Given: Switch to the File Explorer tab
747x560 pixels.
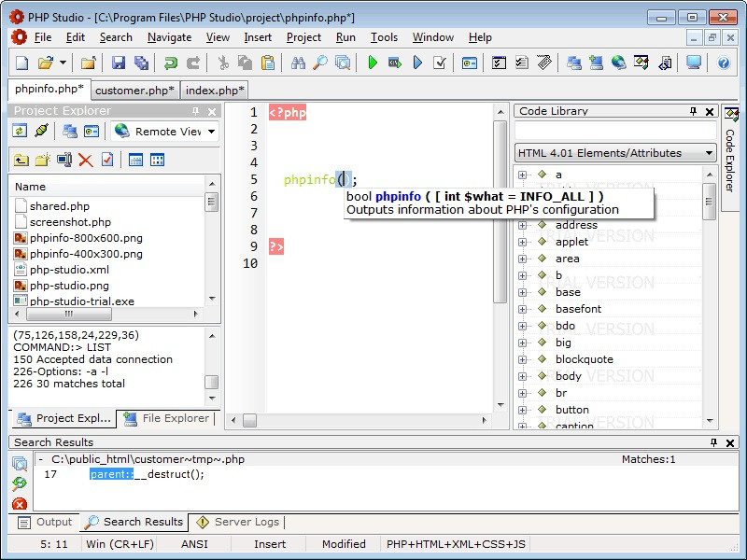Looking at the screenshot, I should pos(167,418).
